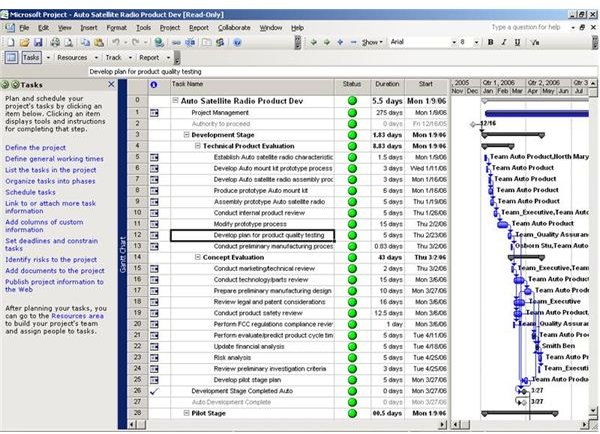The height and width of the screenshot is (434, 600).
Task: Click the Save disk icon
Action: (38, 42)
